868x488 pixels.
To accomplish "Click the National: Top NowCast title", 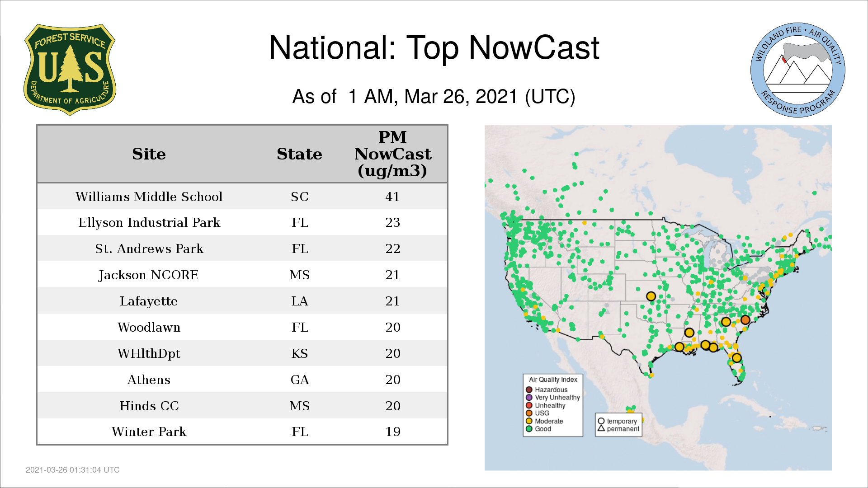I will click(434, 48).
